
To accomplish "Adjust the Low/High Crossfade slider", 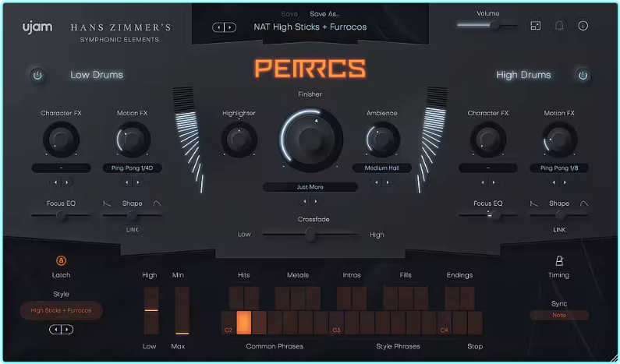I will pos(310,235).
